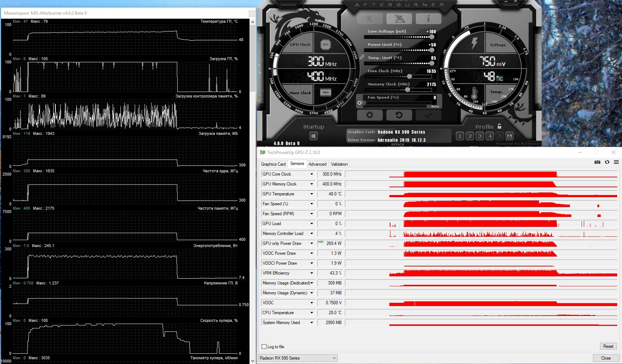The height and width of the screenshot is (364, 622).
Task: Open fan speed settings gear icon
Action: pos(360,103)
